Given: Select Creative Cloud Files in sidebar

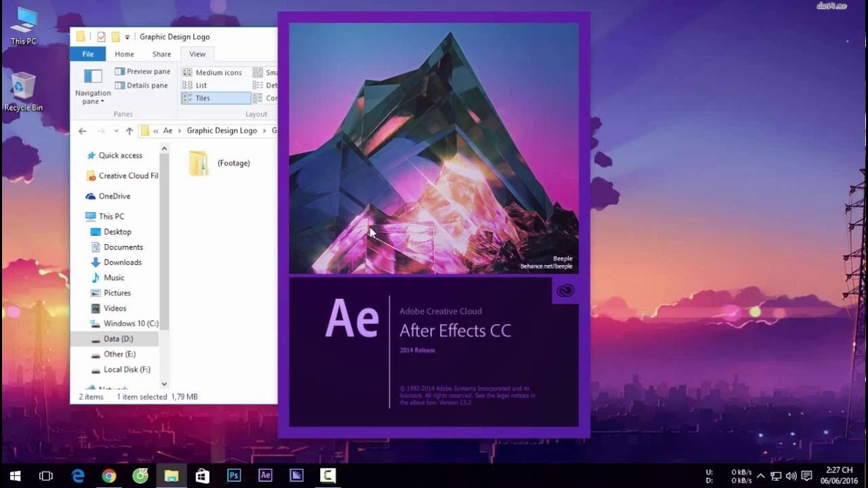Looking at the screenshot, I should [122, 176].
